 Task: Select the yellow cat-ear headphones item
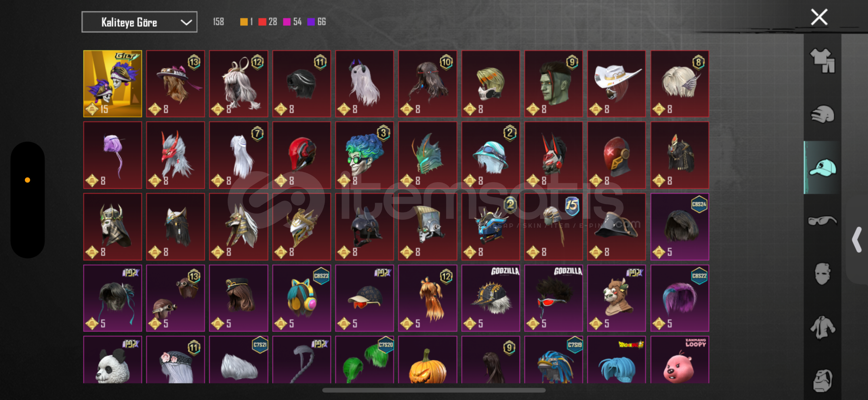click(301, 298)
